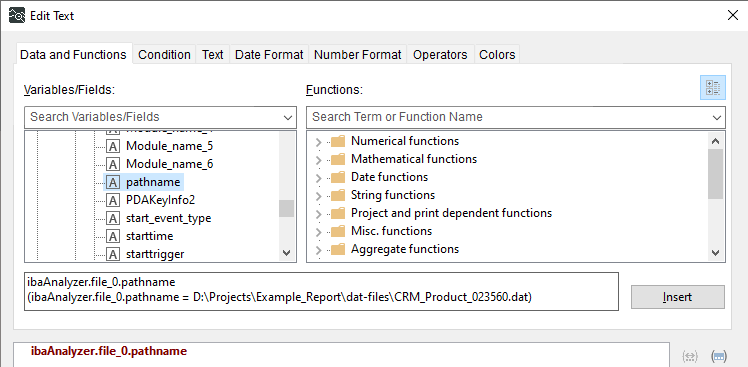Click the preview box showing the pathname value

[x=322, y=292]
